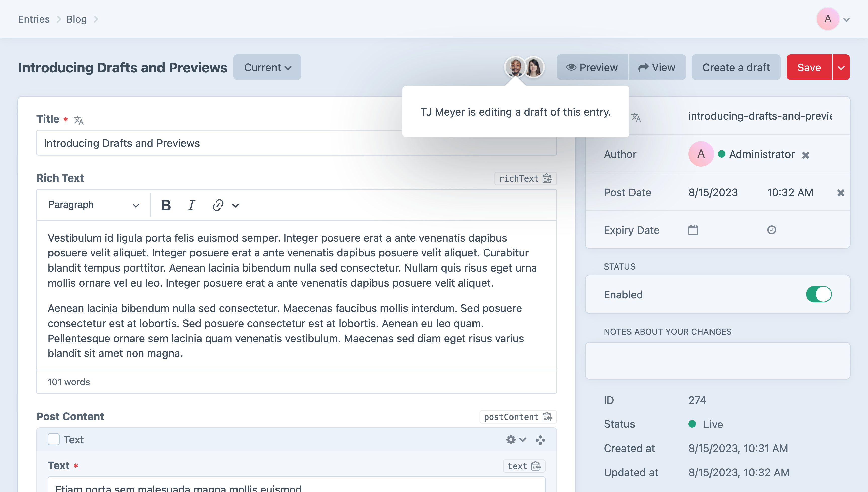Open translation options next to Title
This screenshot has height=492, width=868.
79,120
